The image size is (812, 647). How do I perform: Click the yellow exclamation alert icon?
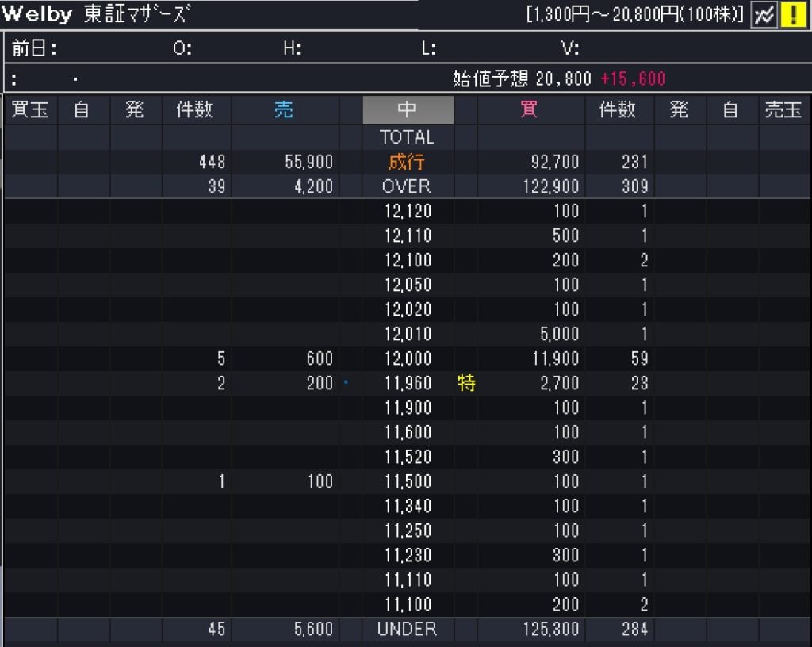coord(793,14)
